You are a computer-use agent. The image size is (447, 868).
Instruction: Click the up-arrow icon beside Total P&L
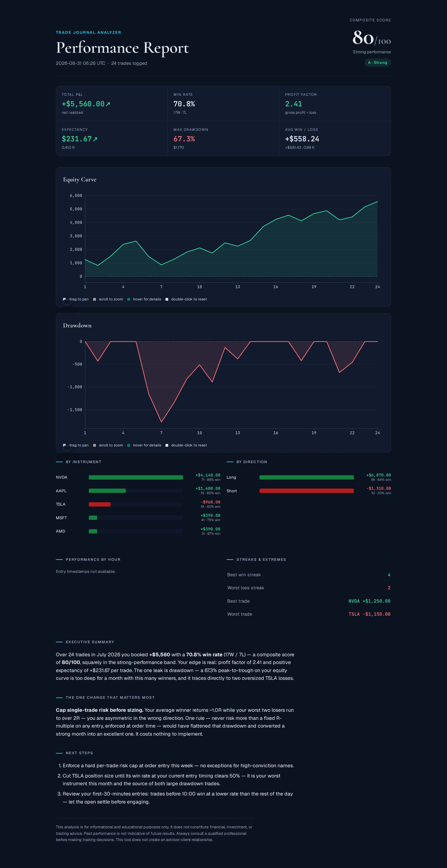[x=108, y=104]
